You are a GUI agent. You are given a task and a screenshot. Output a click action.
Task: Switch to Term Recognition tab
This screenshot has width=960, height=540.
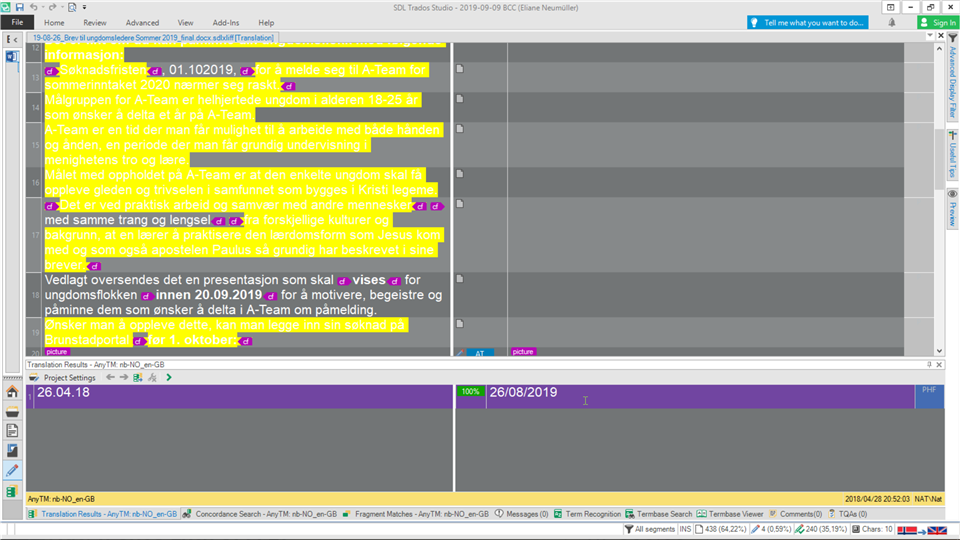point(587,514)
